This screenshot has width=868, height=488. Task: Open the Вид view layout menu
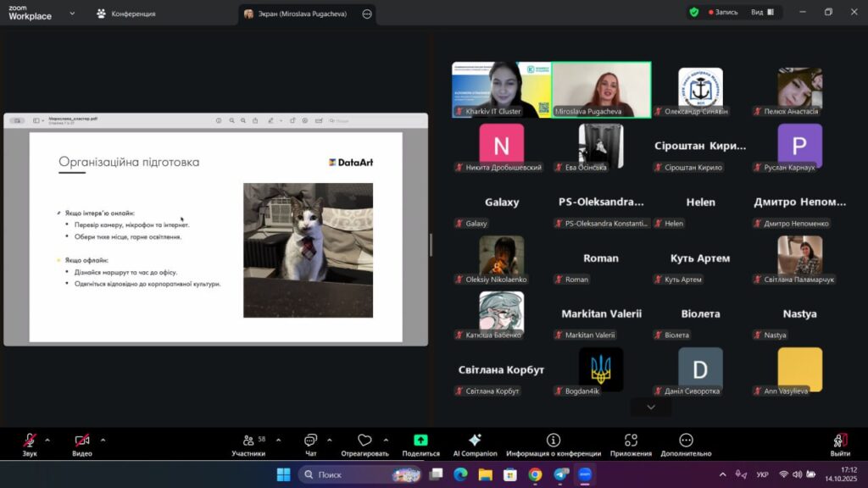[x=761, y=13]
